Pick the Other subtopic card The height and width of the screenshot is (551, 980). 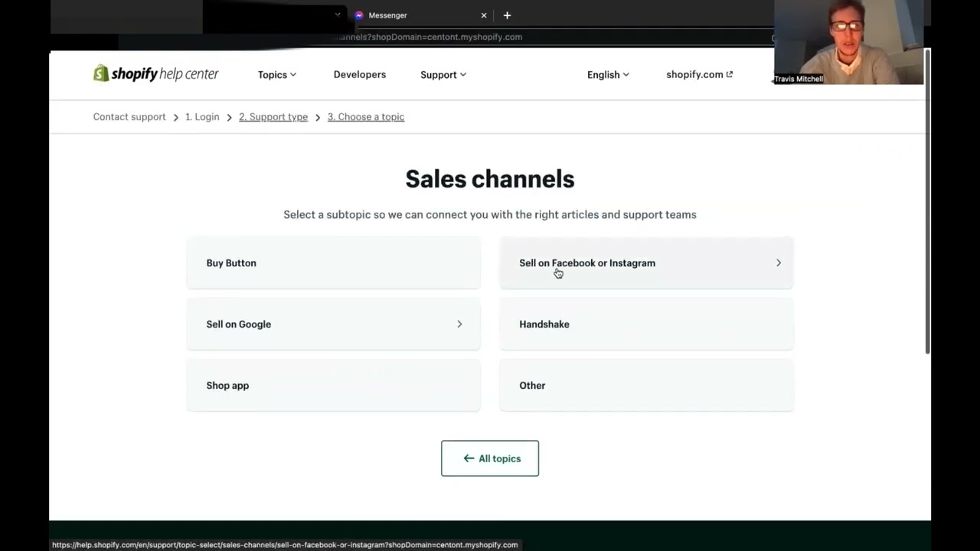(x=646, y=385)
